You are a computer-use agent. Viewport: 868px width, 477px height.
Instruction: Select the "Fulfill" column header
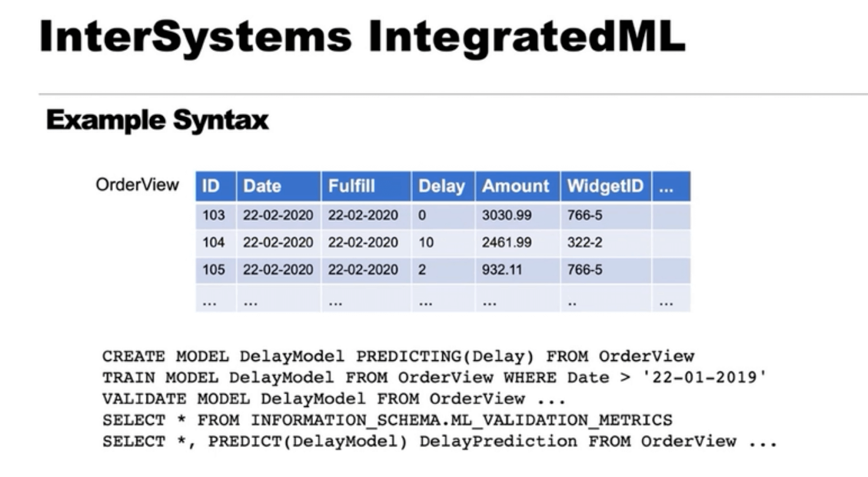click(x=366, y=186)
